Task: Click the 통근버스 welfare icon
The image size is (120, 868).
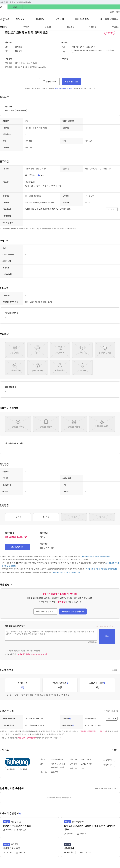Action: click(x=15, y=350)
